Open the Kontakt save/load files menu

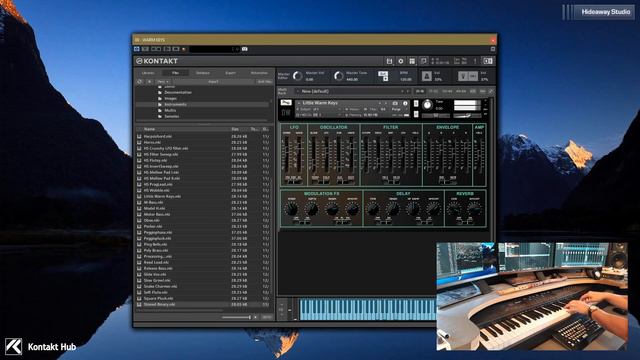coord(389,61)
